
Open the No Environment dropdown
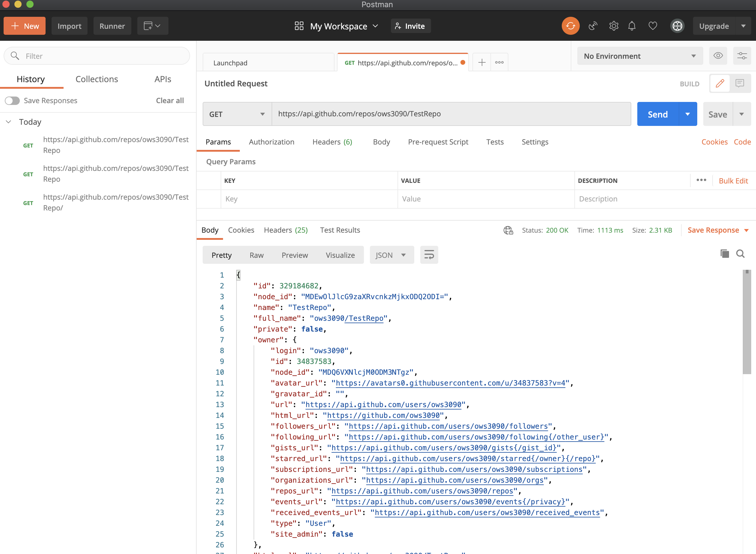coord(639,56)
